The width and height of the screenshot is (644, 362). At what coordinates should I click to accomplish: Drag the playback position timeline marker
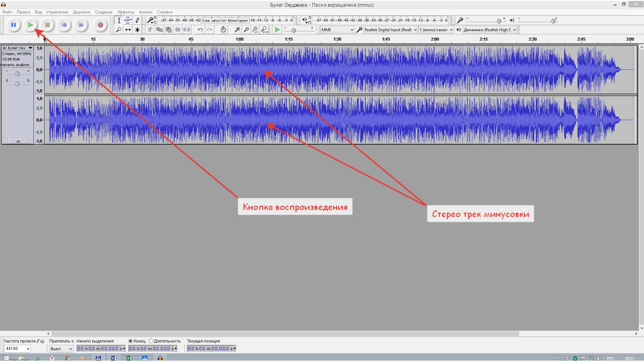point(44,39)
